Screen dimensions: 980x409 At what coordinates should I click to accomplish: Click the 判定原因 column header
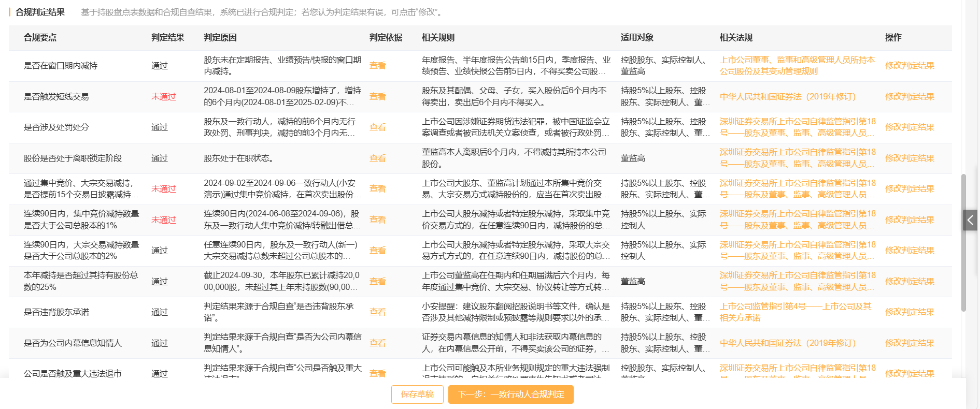[220, 38]
